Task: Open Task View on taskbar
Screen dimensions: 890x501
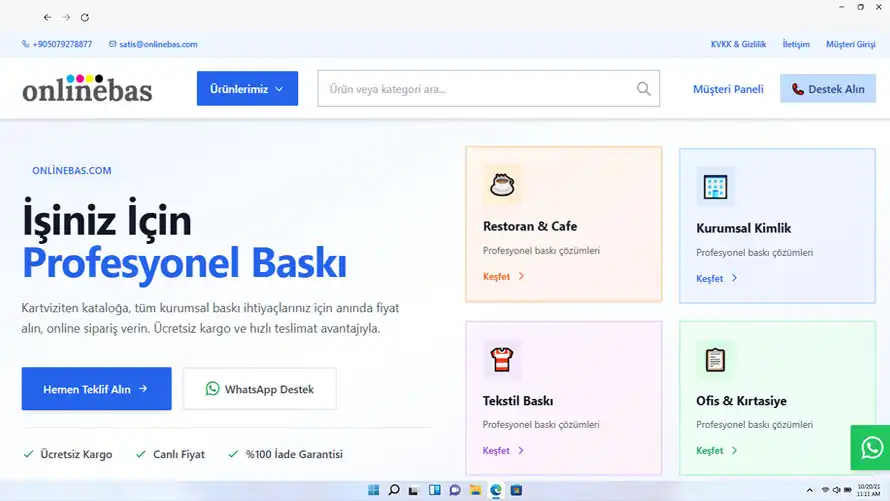Action: click(x=414, y=490)
